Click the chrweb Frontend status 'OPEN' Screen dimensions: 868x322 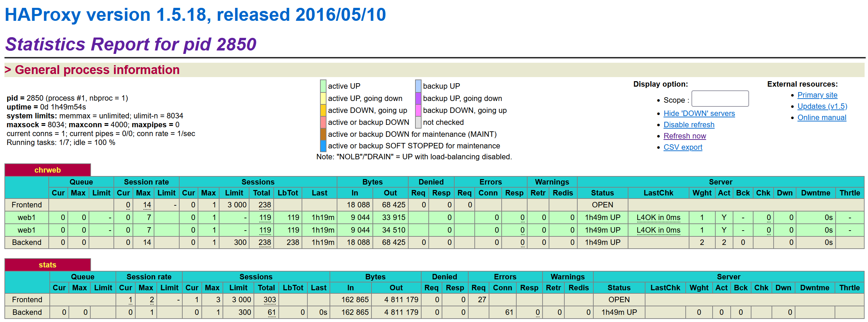tap(603, 205)
